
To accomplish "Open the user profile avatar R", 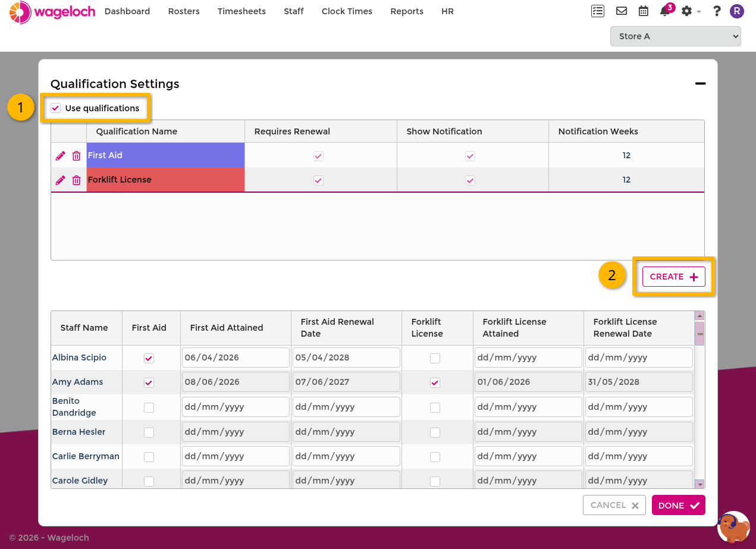I will pyautogui.click(x=737, y=11).
